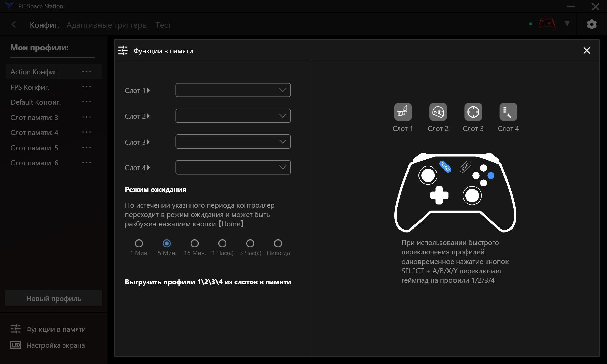
Task: Click the Слот 1 racing game icon
Action: 403,112
